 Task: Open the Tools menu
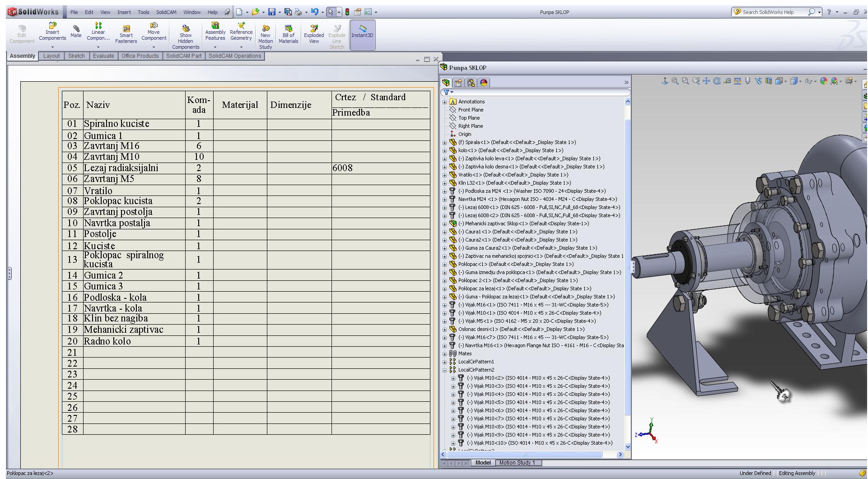tap(144, 12)
